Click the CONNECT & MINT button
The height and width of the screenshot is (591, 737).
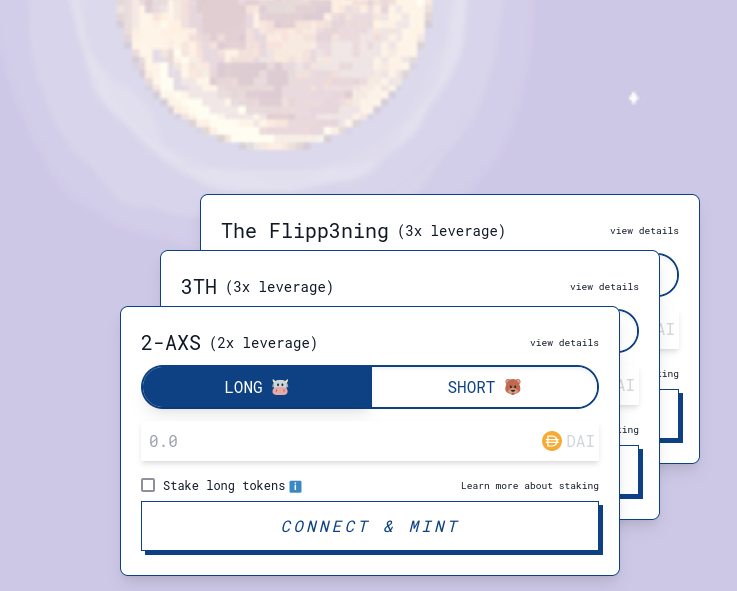[x=370, y=526]
